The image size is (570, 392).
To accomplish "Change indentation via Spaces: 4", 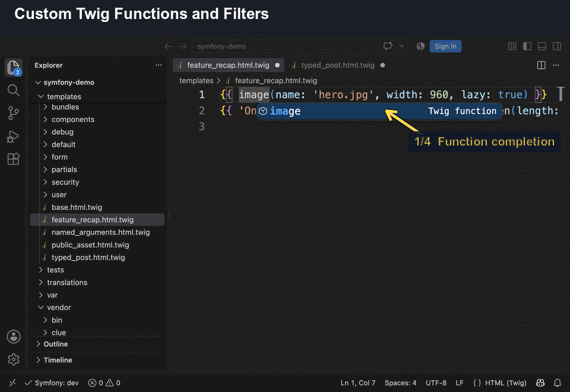I will (400, 382).
